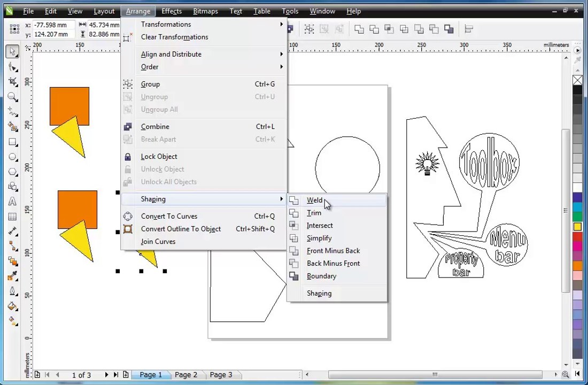Choose Convert To Curves

[x=204, y=216]
